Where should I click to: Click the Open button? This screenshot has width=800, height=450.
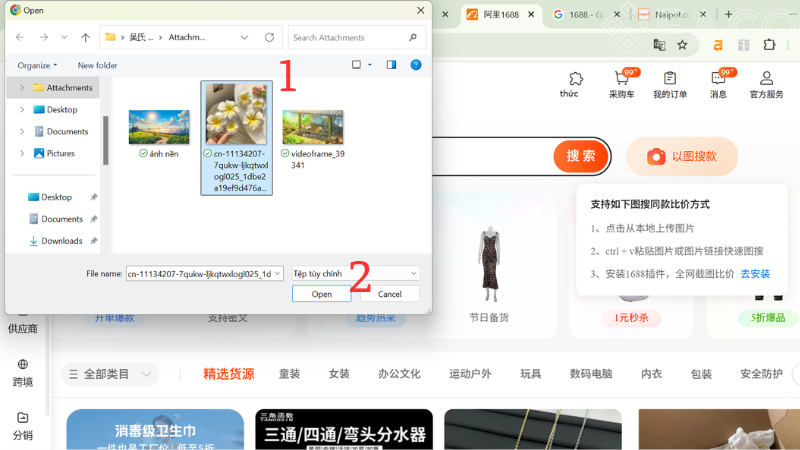click(321, 294)
